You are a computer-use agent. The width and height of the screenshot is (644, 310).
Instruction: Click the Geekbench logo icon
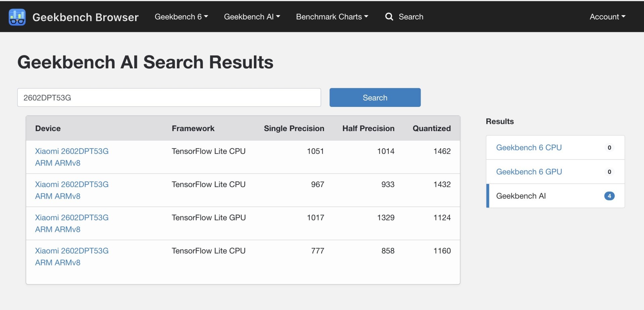(17, 17)
